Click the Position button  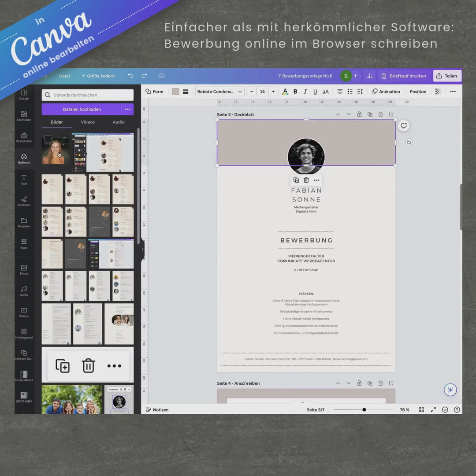tap(418, 91)
